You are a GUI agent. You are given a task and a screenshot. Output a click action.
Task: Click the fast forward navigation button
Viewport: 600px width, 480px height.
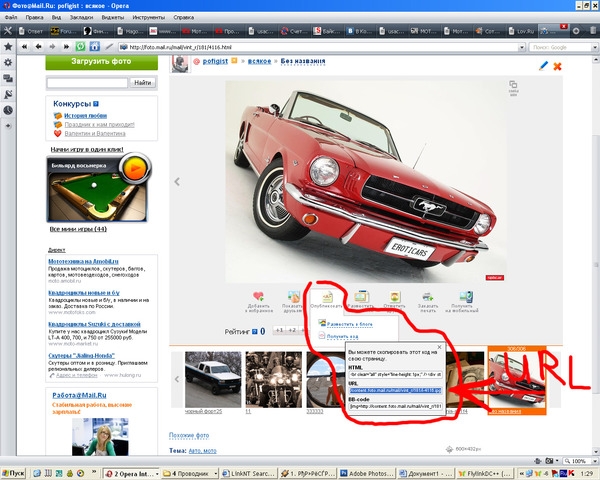(66, 47)
